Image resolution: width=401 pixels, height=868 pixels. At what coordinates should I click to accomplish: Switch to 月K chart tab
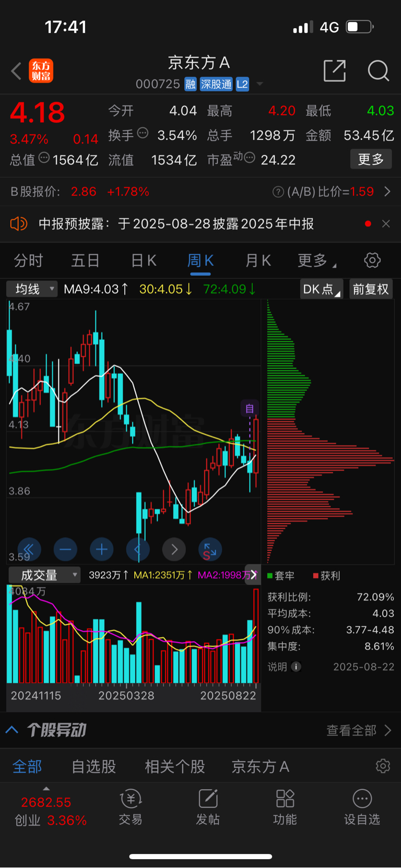click(x=258, y=260)
